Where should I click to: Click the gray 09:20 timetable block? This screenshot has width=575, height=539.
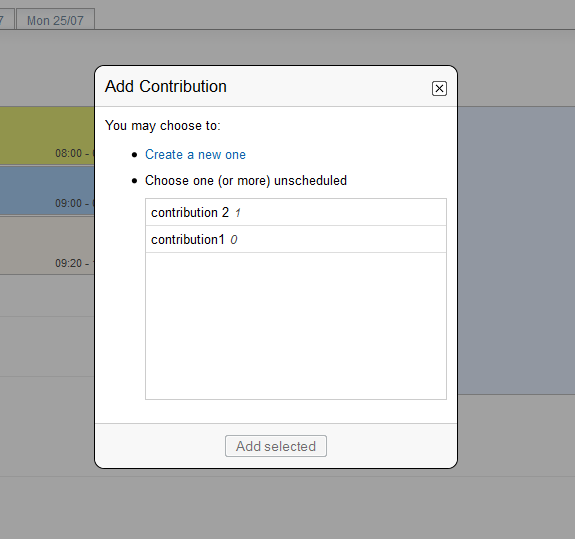click(x=47, y=245)
